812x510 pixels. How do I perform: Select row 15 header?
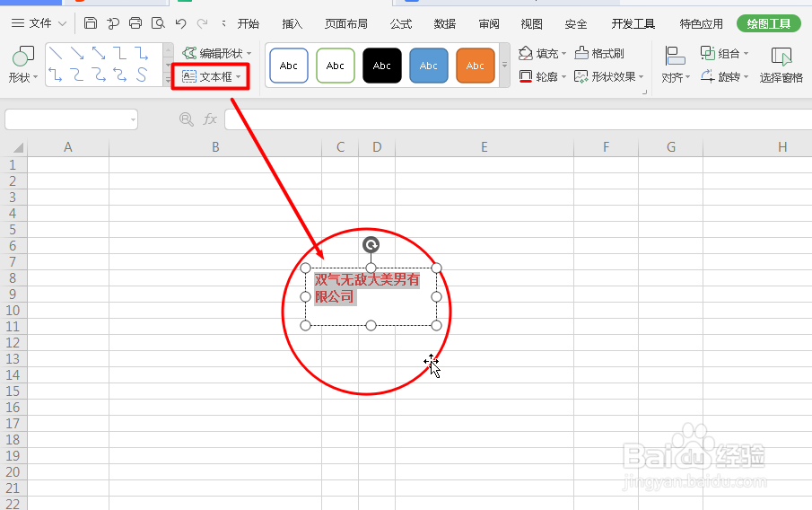point(13,391)
